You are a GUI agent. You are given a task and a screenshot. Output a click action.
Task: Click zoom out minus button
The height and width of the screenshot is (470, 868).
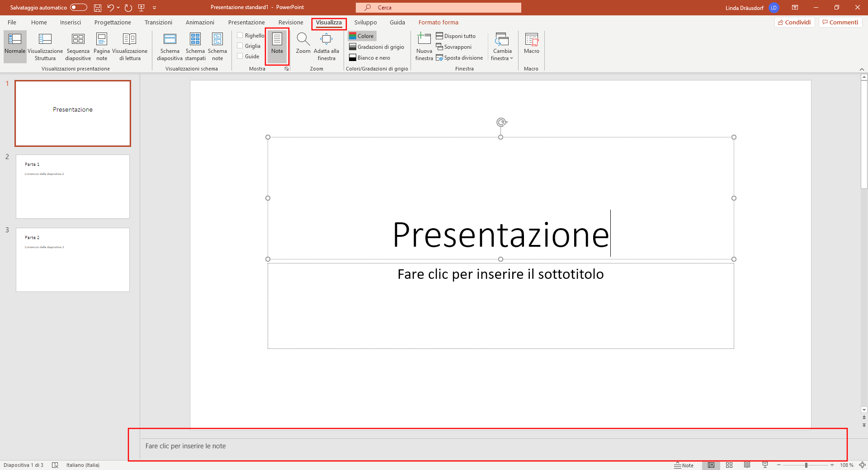click(779, 465)
